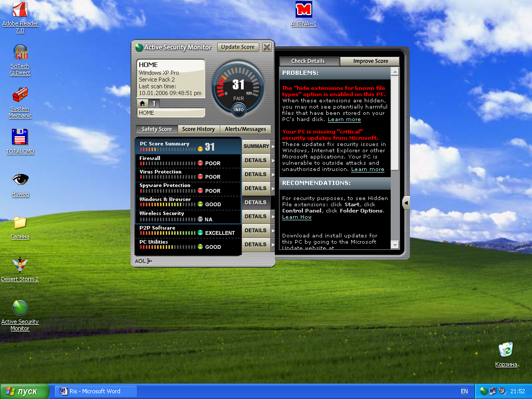532x399 pixels.
Task: Click the Wireless Security NA grey light
Action: pos(200,219)
